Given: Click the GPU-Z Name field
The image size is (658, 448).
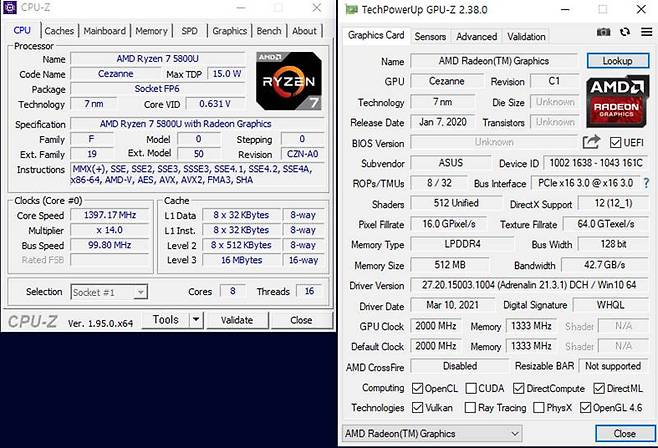Looking at the screenshot, I should [494, 61].
